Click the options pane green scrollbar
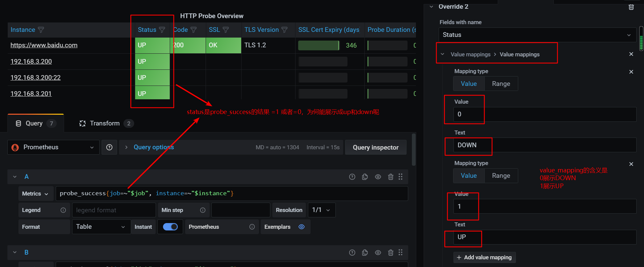Image resolution: width=644 pixels, height=267 pixels. (641, 39)
